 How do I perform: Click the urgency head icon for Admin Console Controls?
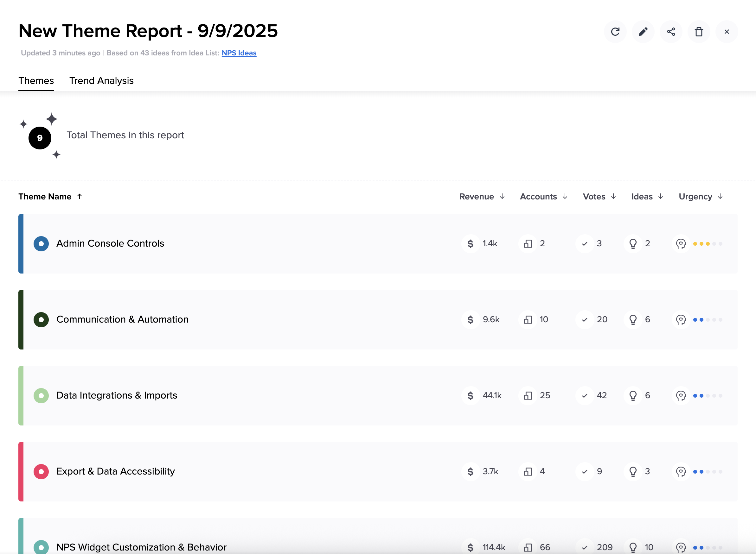pyautogui.click(x=681, y=244)
